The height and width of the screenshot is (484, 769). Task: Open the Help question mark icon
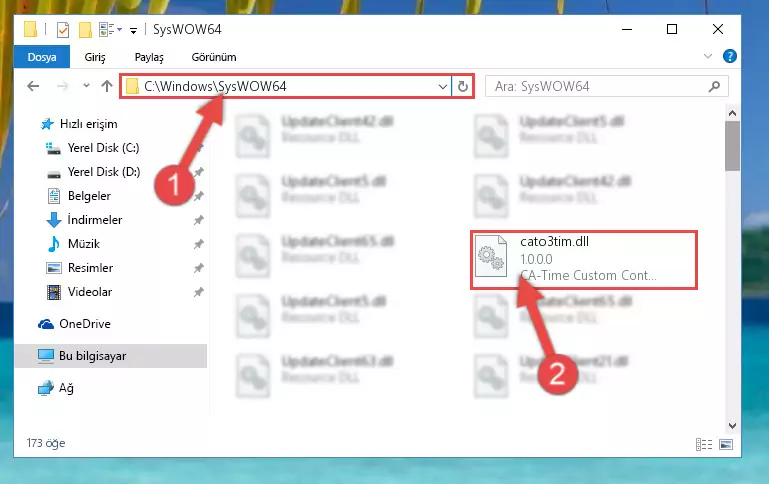729,56
